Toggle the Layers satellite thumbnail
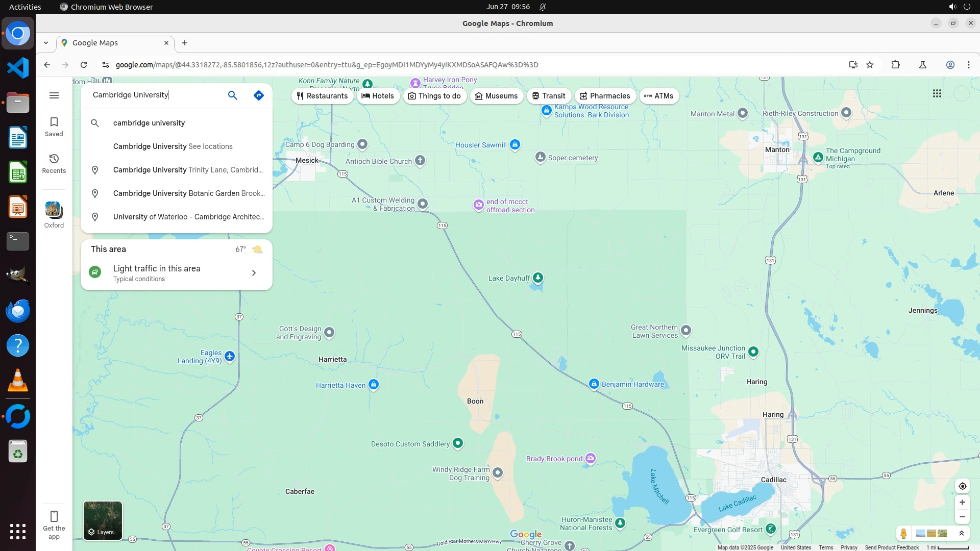This screenshot has width=980, height=551. [x=103, y=520]
